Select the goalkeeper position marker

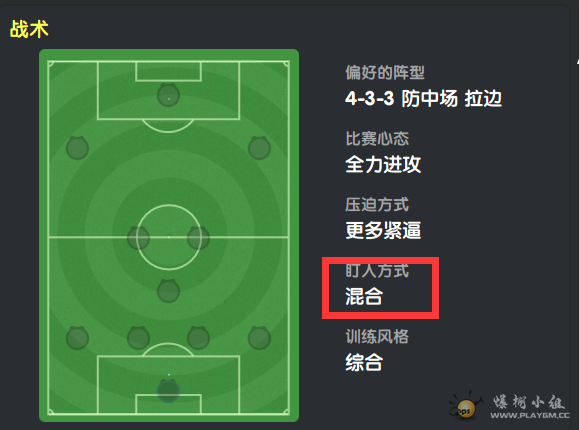tap(168, 391)
